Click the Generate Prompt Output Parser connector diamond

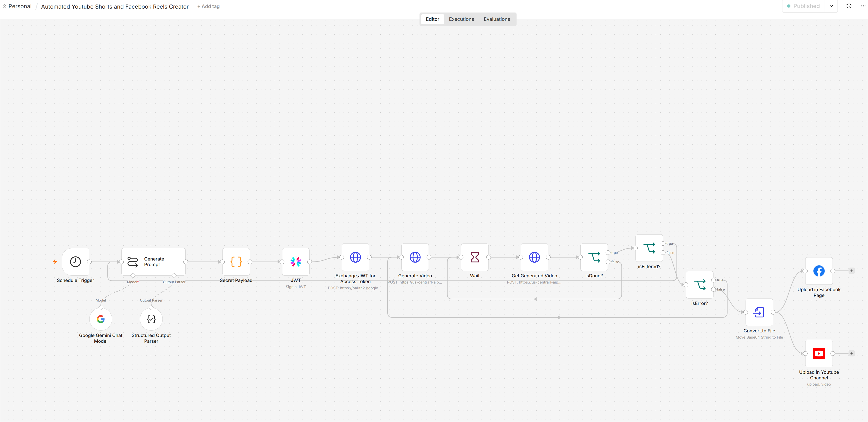[174, 276]
